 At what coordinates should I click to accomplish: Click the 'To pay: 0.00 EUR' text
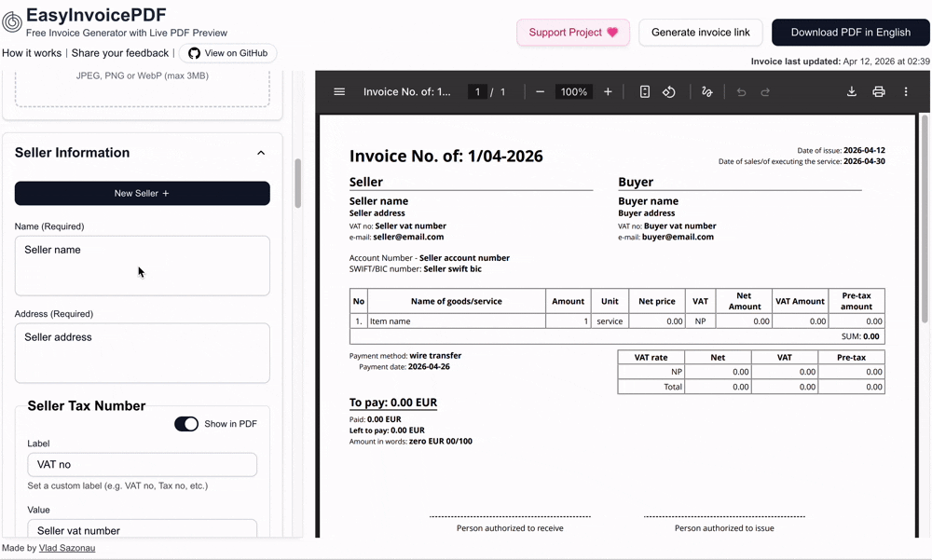coord(393,403)
